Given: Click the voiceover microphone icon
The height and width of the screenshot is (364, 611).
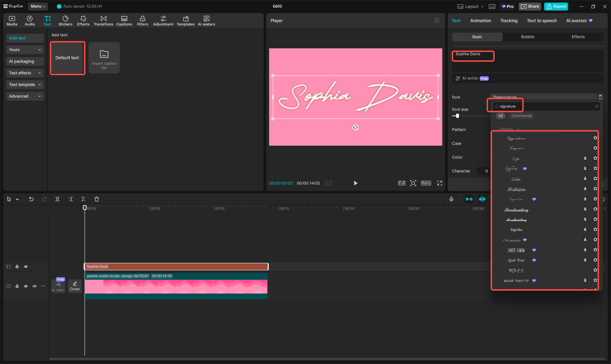Looking at the screenshot, I should click(451, 199).
